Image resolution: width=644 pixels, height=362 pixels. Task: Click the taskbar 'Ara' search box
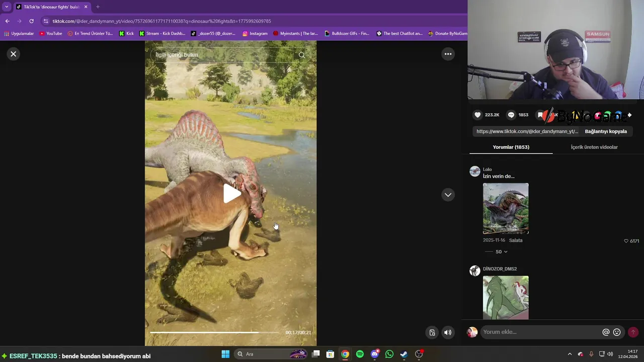point(271,354)
